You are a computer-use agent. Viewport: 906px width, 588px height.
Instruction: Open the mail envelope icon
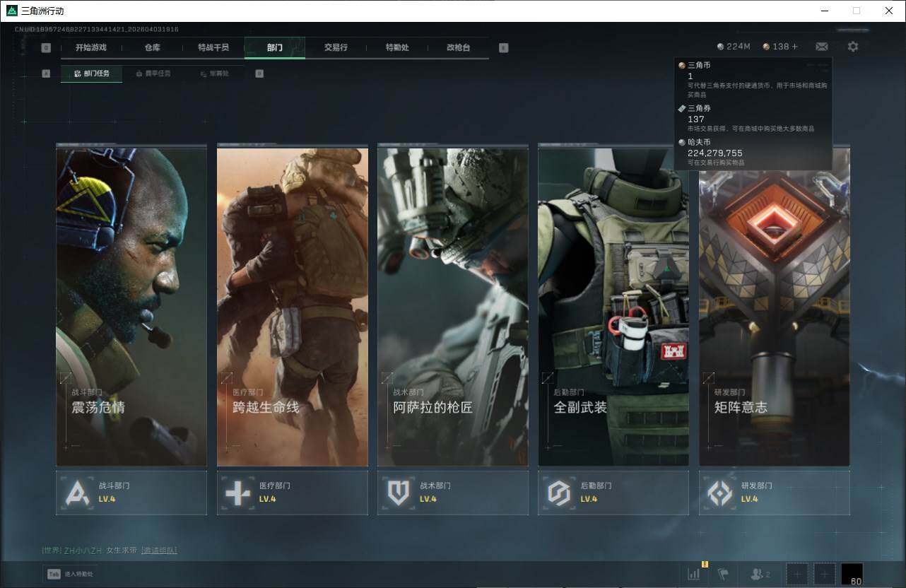coord(821,47)
